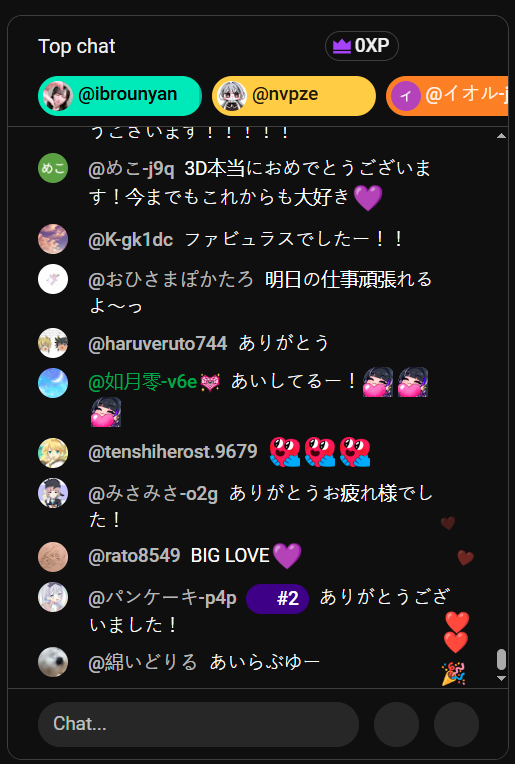Click the green めこ avatar
The width and height of the screenshot is (515, 764).
click(53, 168)
